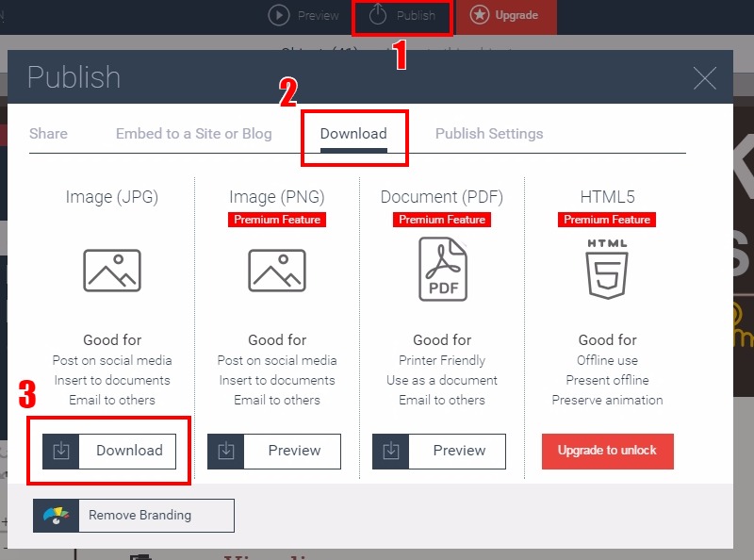Open the Publish Settings tab

click(x=489, y=133)
